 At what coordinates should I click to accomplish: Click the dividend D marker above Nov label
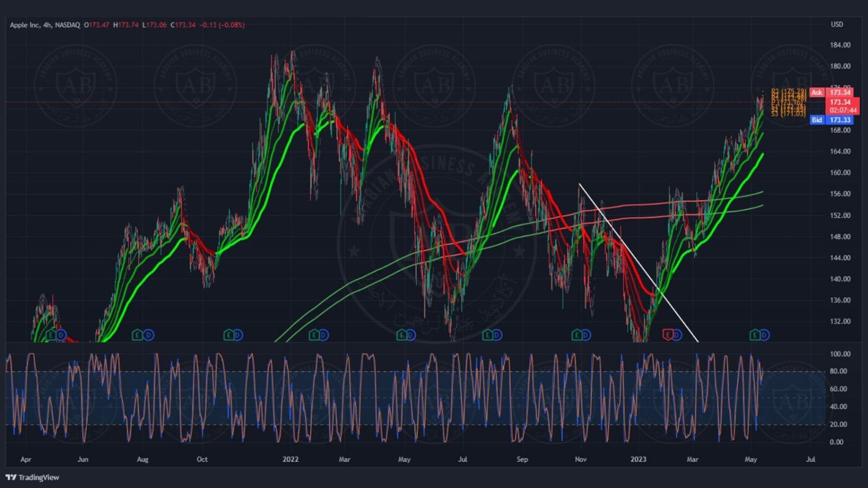(586, 335)
